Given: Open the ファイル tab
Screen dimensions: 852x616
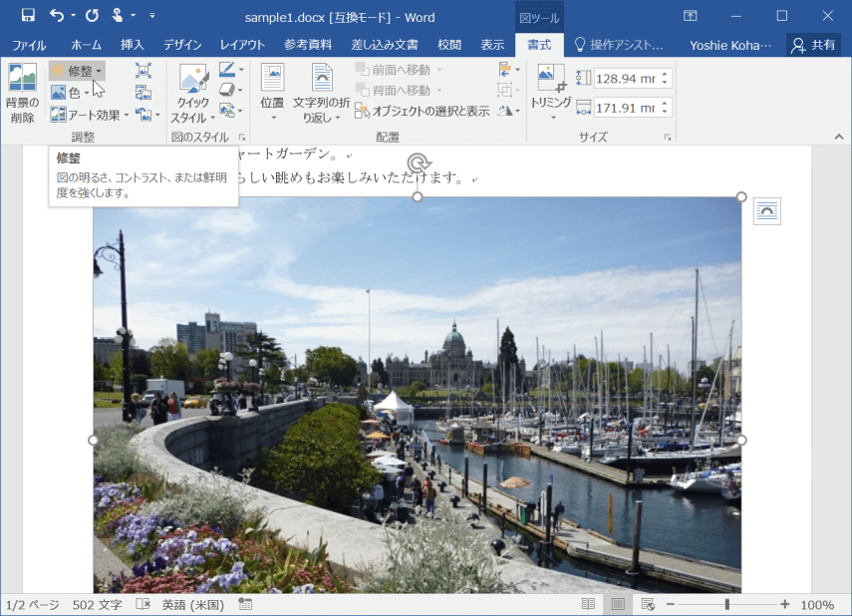Looking at the screenshot, I should tap(29, 45).
